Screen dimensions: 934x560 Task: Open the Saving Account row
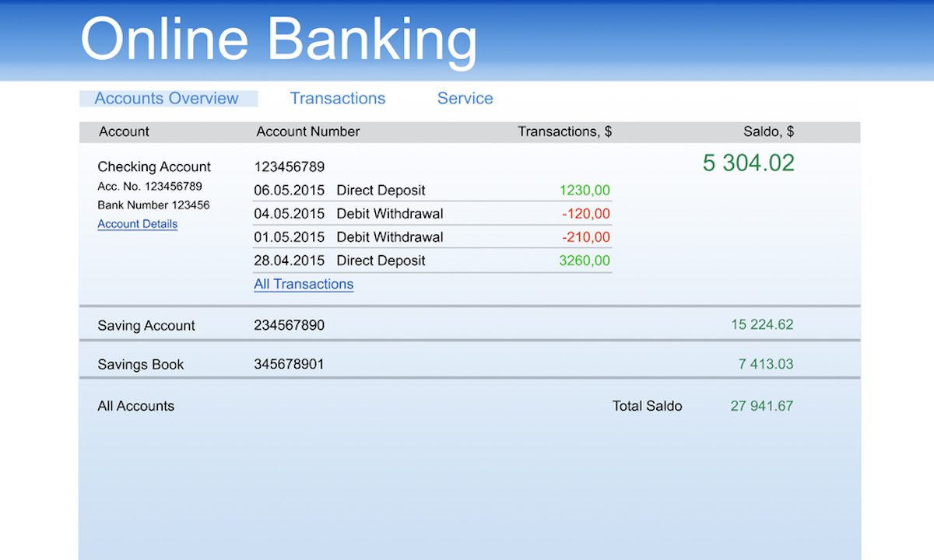pos(146,325)
